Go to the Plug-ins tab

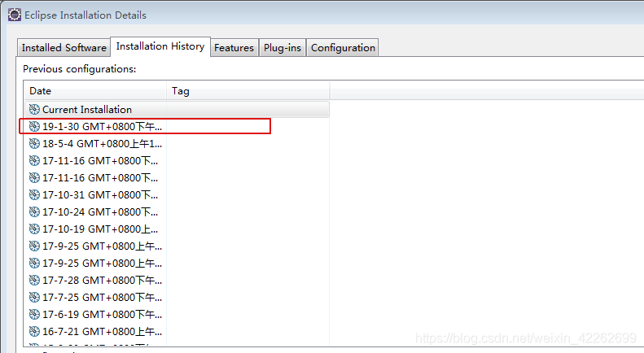(x=283, y=48)
